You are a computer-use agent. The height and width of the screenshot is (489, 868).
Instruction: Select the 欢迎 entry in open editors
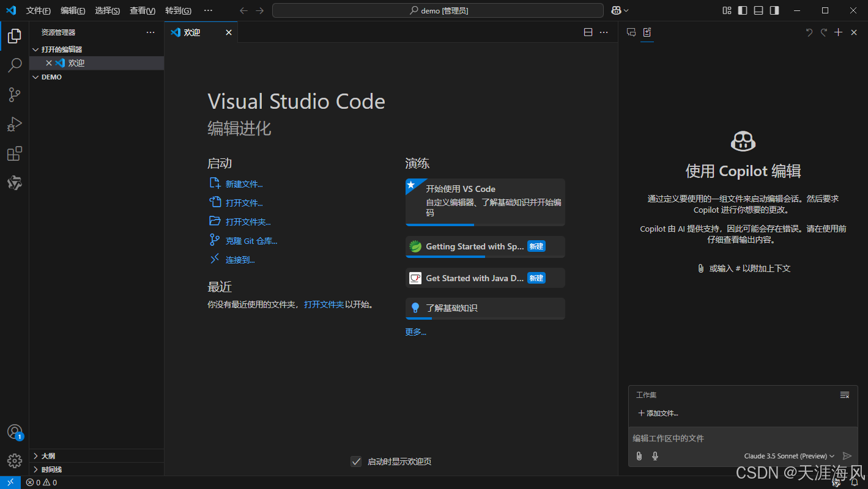click(97, 63)
